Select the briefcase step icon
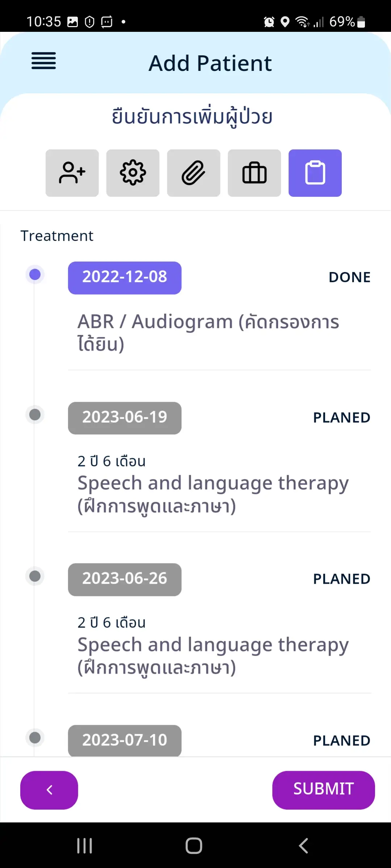Image resolution: width=391 pixels, height=868 pixels. pos(255,173)
